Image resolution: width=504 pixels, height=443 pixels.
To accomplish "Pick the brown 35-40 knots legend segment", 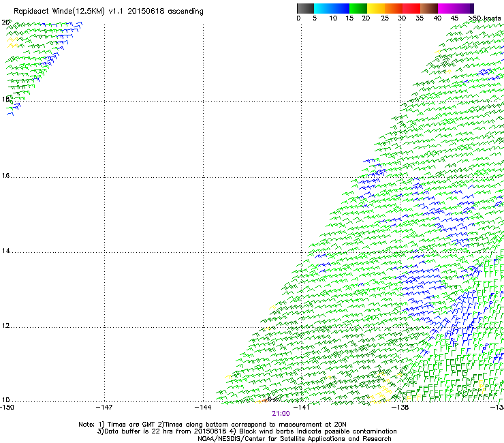I will [x=429, y=8].
